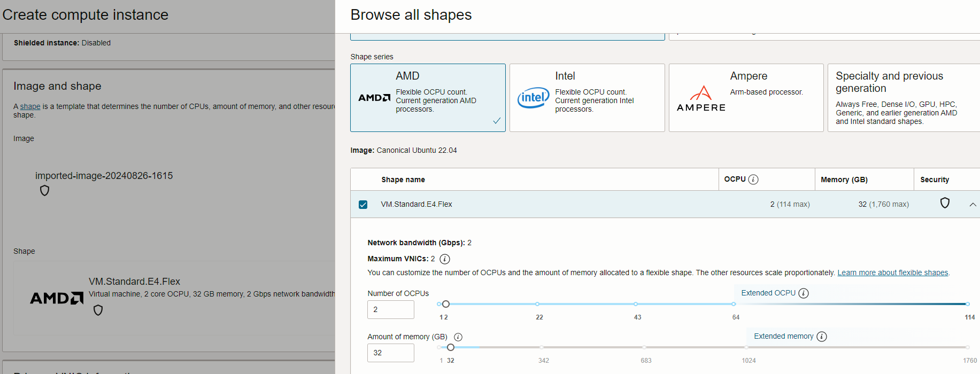Click the OCPU column info icon
Screen dimensions: 980x374
753,180
